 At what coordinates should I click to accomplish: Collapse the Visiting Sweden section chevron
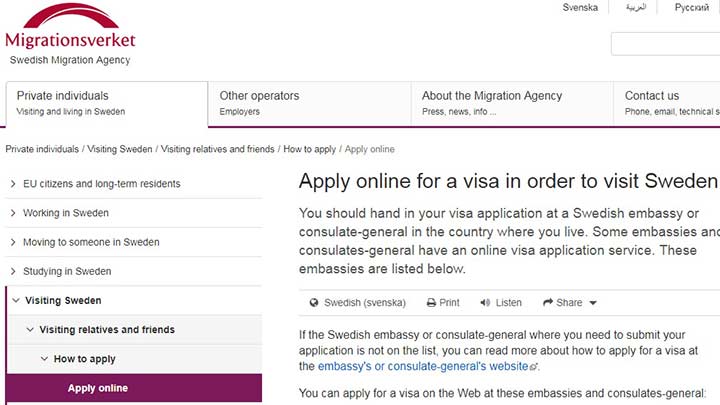tap(16, 300)
